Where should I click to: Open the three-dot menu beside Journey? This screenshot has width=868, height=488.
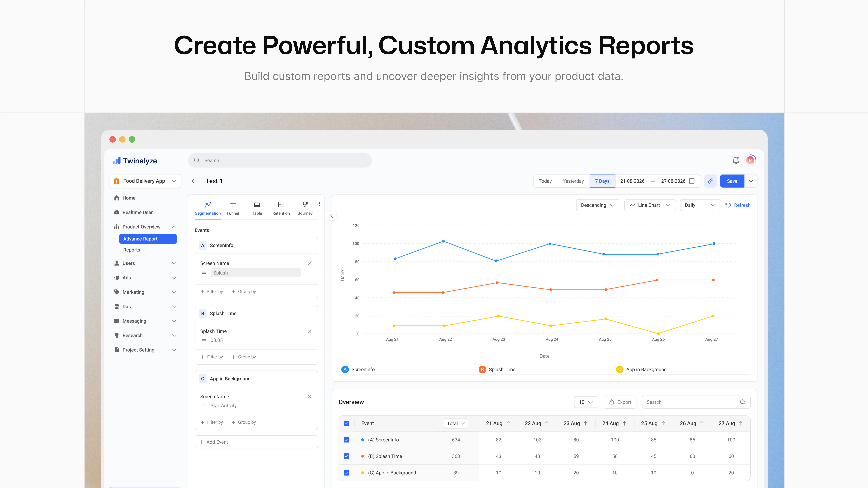[x=319, y=204]
